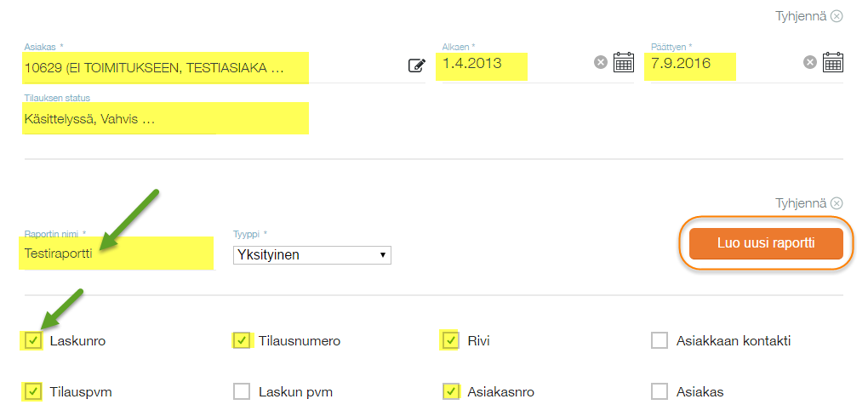
Task: Open the Alkaen calendar picker
Action: pos(624,62)
